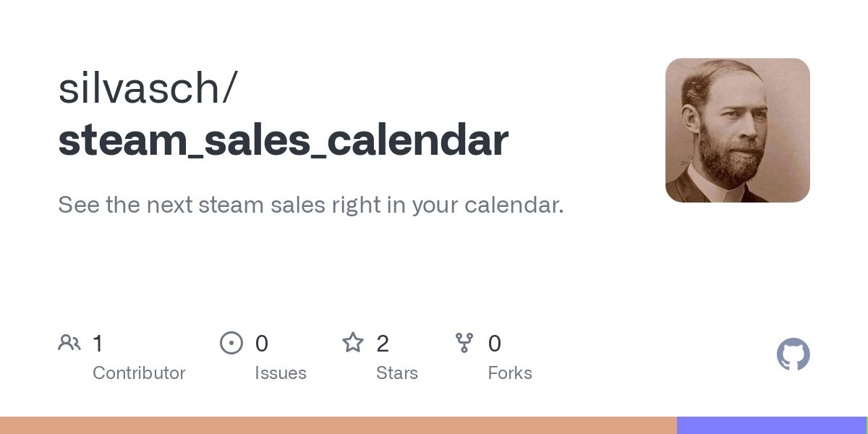868x434 pixels.
Task: Click the Forks label
Action: 510,373
